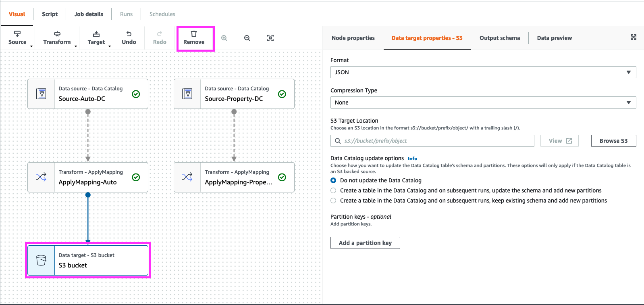Open the Format dropdown showing JSON
644x305 pixels.
(x=483, y=72)
